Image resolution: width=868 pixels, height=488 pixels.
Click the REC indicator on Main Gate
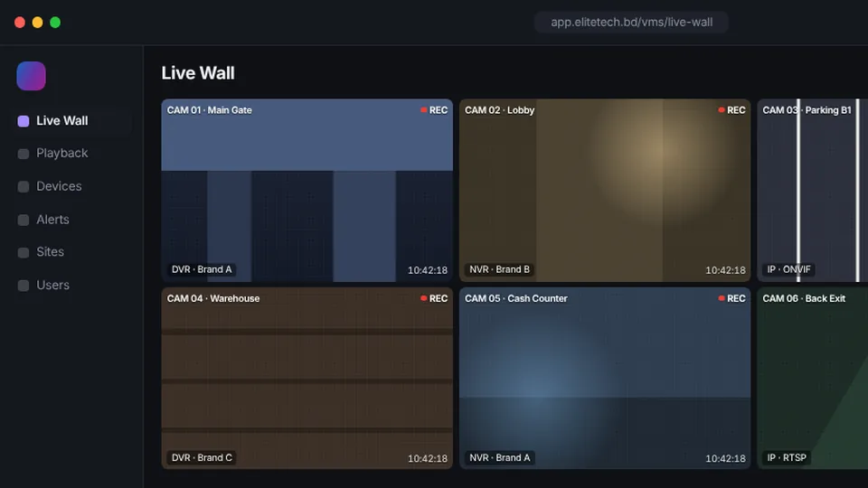click(434, 110)
